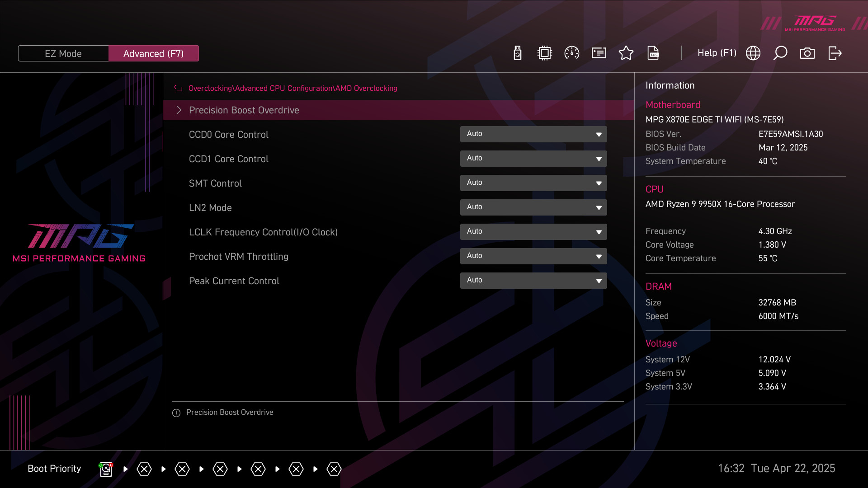
Task: Open the Peak Current Control dropdown
Action: tap(533, 281)
